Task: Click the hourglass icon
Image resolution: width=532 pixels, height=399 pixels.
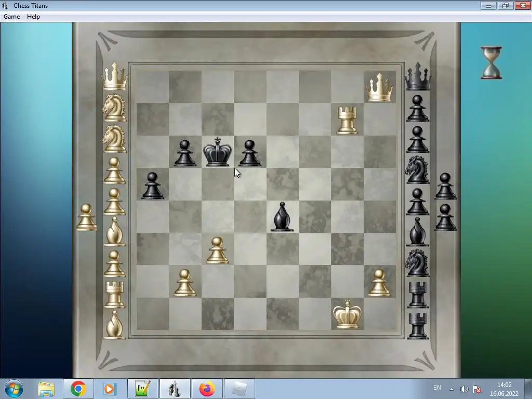Action: pyautogui.click(x=491, y=63)
